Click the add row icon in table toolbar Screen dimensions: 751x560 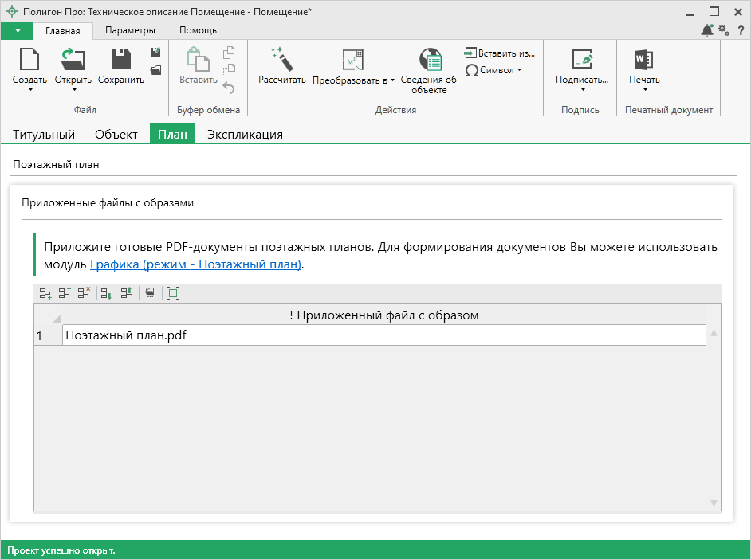coord(45,293)
